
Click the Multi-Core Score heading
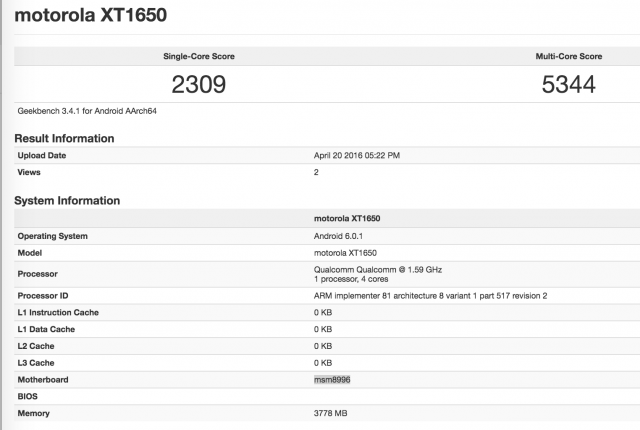[568, 56]
